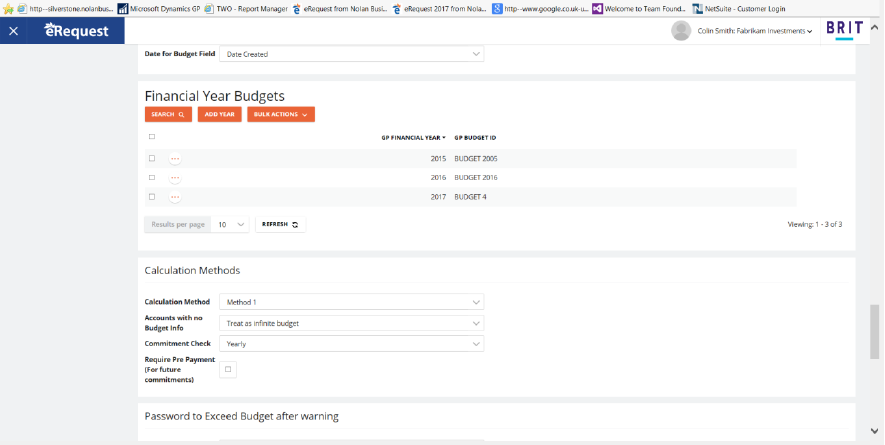Open Colin Smith user account menu
885x445 pixels.
tap(755, 31)
